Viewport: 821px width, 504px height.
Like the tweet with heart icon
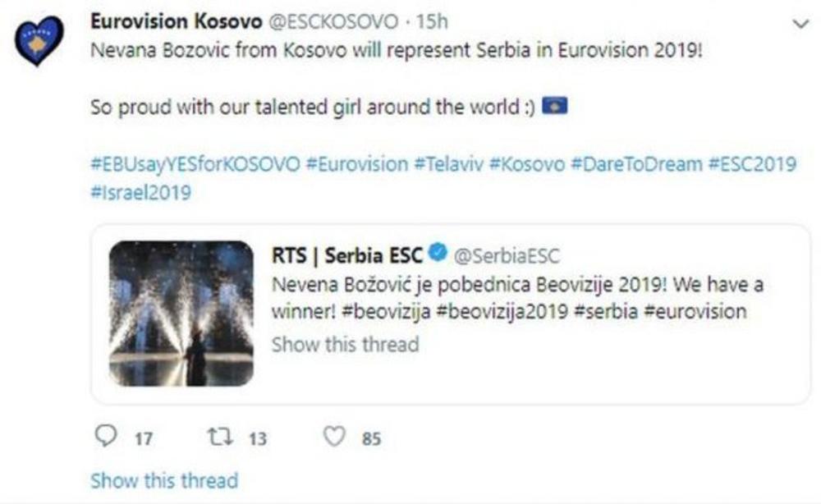[333, 438]
